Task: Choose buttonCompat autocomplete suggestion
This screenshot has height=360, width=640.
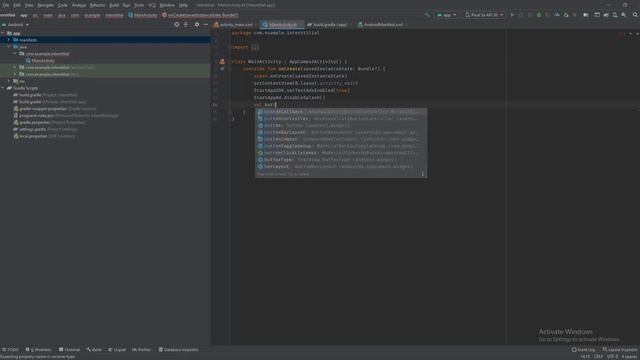Action: [x=341, y=139]
